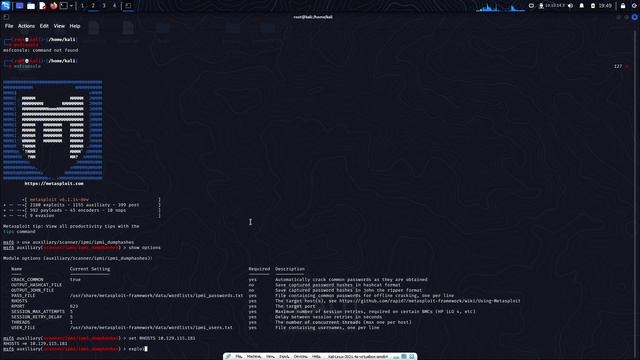This screenshot has height=360, width=640.
Task: Open the VirtualBox View menu at the bottom
Action: pyautogui.click(x=270, y=357)
